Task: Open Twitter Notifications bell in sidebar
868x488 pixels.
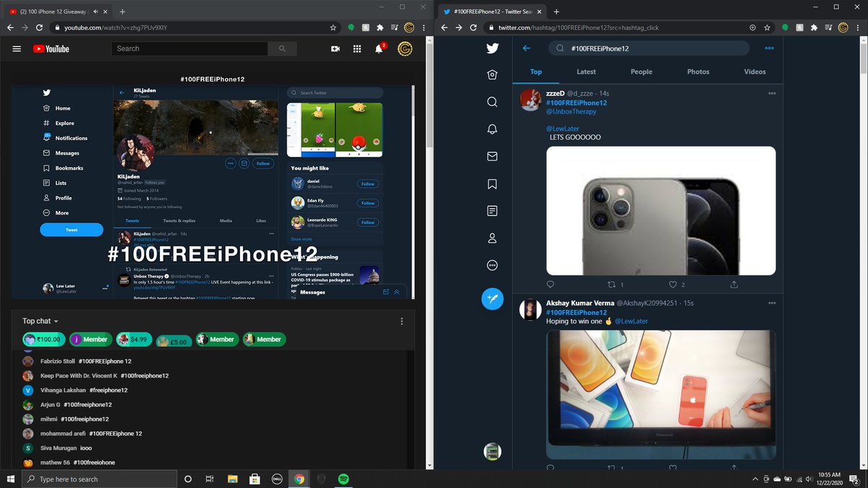Action: click(493, 129)
